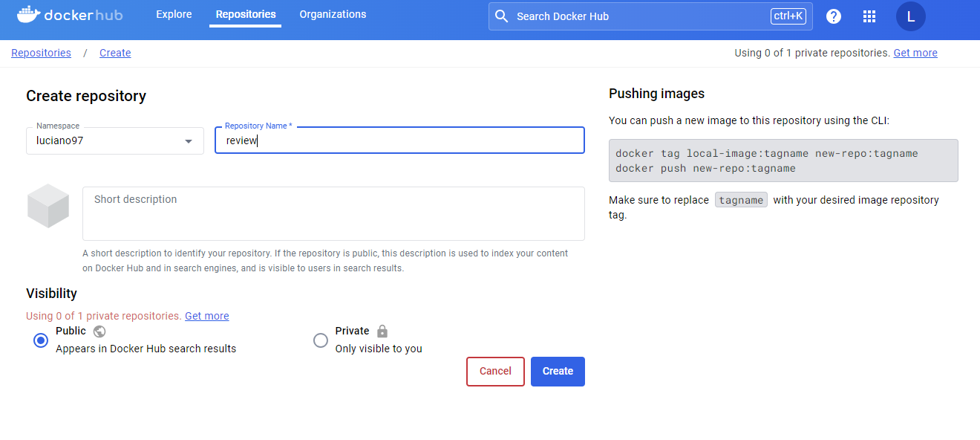Click Get more link under Visibility
The height and width of the screenshot is (440, 980).
(x=206, y=316)
